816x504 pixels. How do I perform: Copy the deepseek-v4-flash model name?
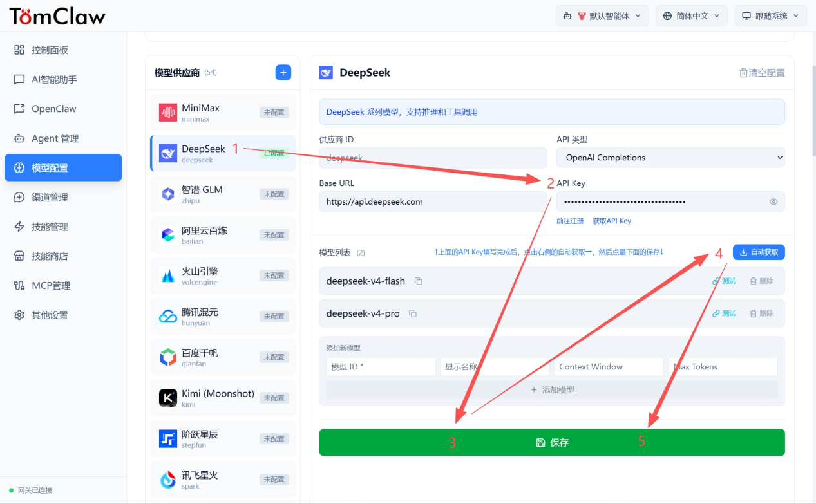click(419, 281)
